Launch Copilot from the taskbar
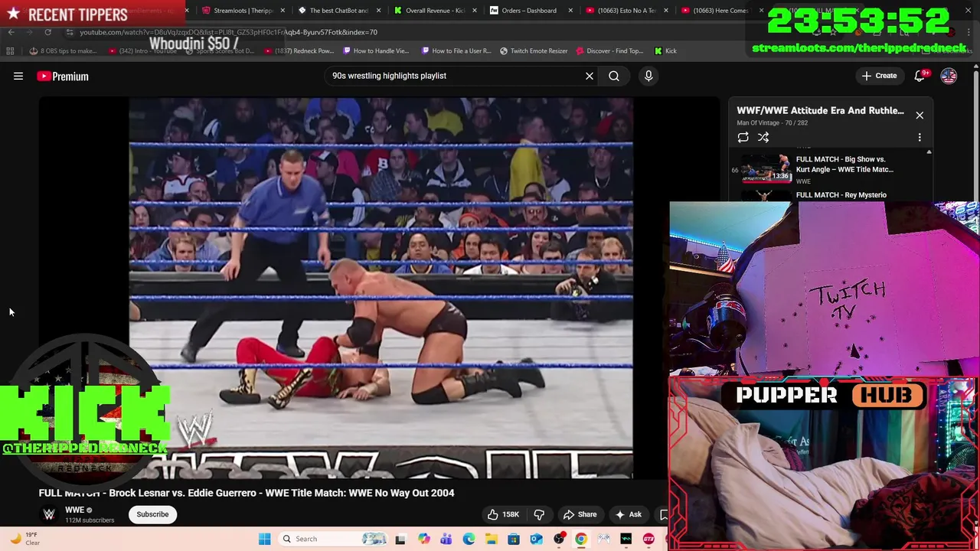 coord(423,539)
